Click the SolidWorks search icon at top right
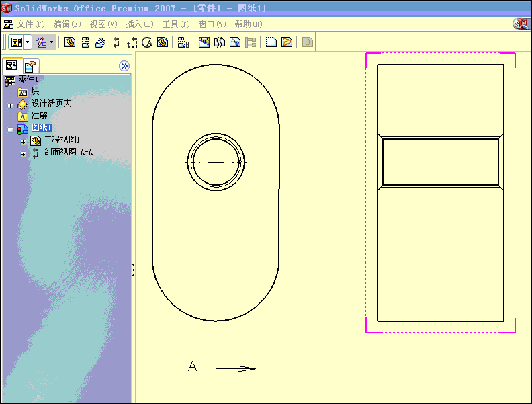 [x=521, y=24]
